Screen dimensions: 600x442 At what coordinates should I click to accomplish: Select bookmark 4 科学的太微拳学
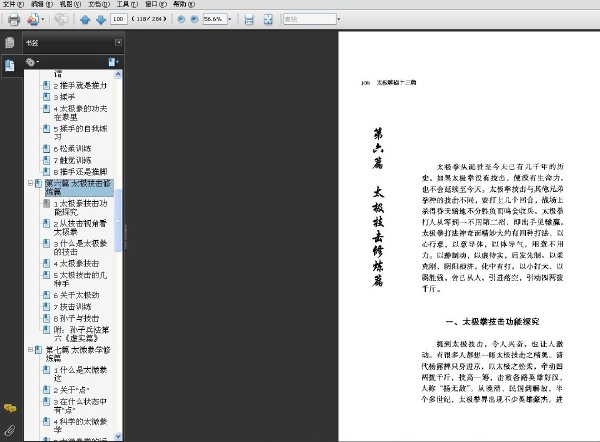(80, 425)
